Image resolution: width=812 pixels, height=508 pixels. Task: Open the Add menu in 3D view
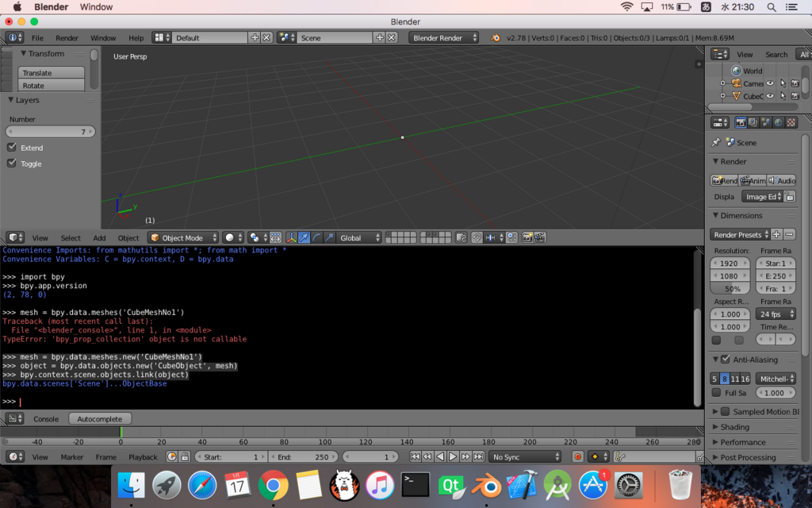[99, 237]
